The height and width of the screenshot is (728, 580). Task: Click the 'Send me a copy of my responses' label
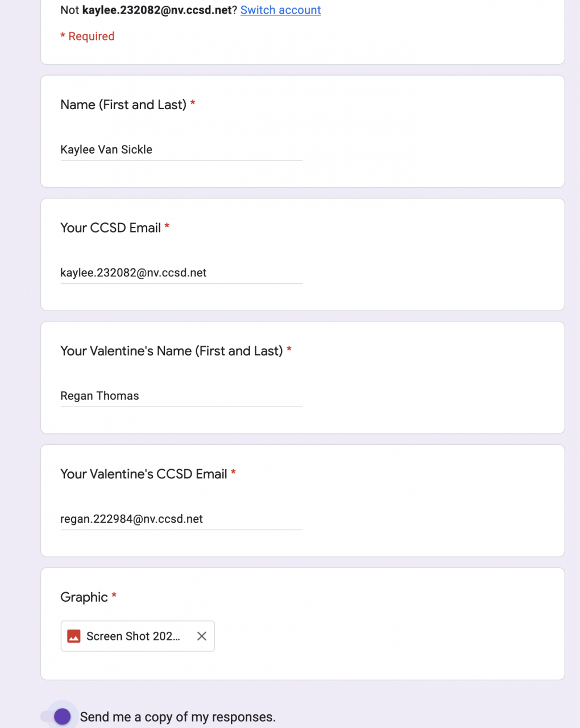pyautogui.click(x=177, y=717)
